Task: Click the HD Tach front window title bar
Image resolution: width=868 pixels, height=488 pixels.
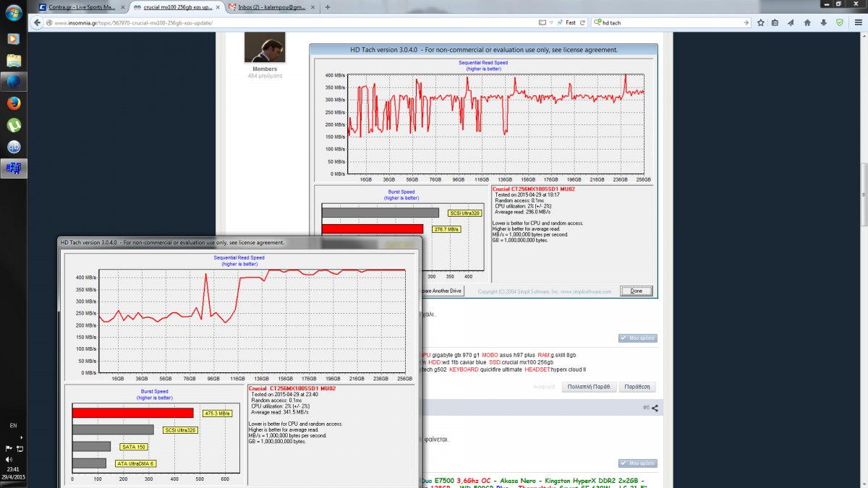Action: [239, 242]
